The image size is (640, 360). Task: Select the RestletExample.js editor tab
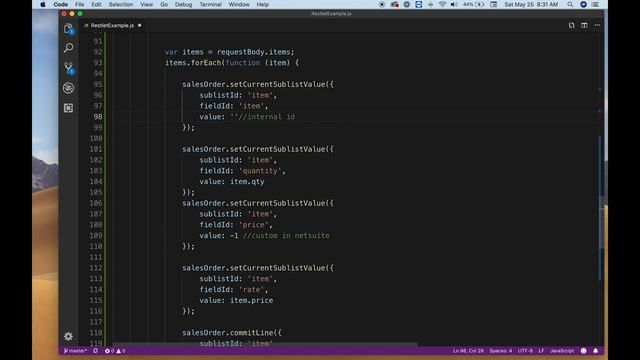point(113,25)
